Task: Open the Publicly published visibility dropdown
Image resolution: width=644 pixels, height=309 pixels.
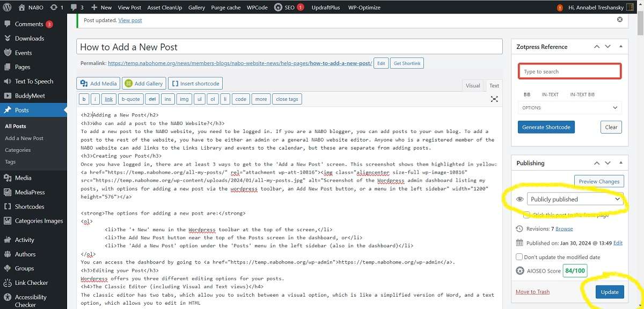Action: [x=574, y=199]
